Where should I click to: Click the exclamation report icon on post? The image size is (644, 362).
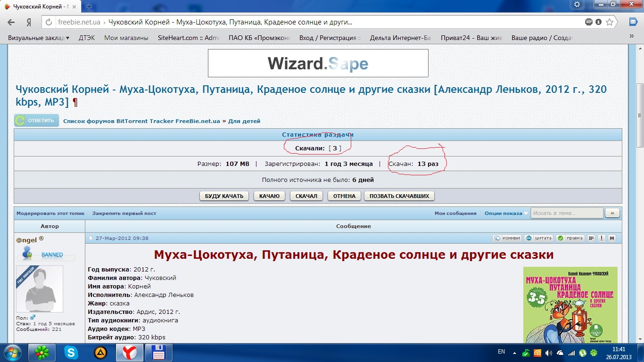tap(602, 238)
